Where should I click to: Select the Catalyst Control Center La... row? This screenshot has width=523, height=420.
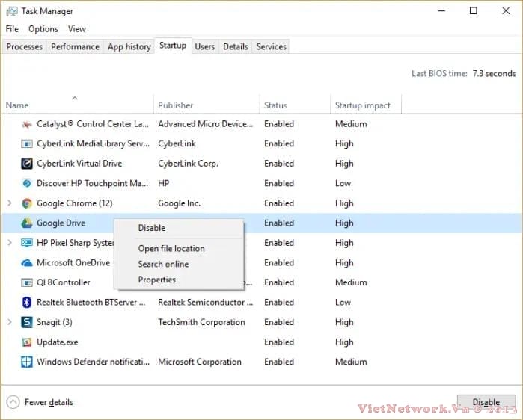[262, 124]
